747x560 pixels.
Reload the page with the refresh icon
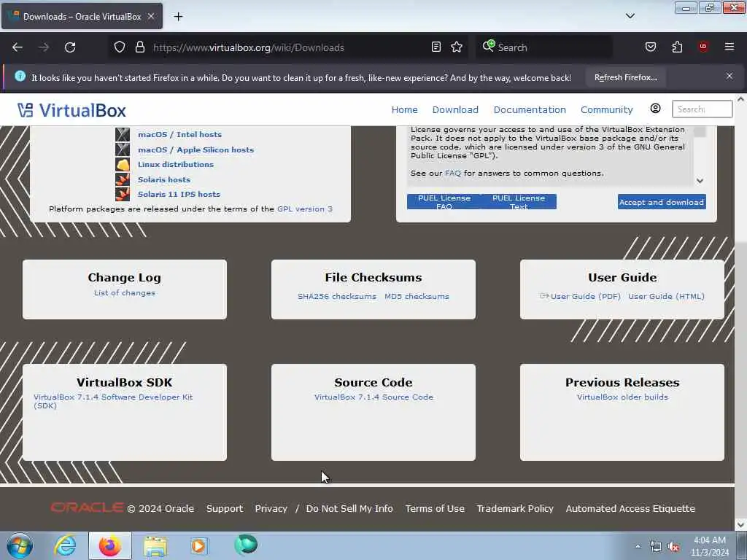(70, 47)
